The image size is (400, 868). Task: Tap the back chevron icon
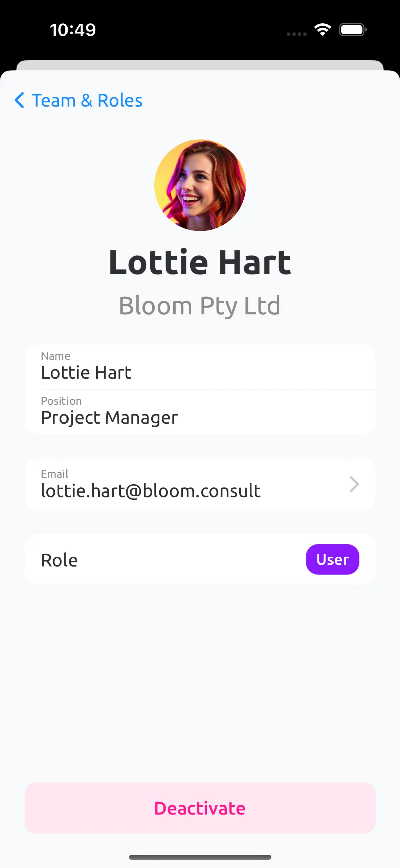(19, 100)
